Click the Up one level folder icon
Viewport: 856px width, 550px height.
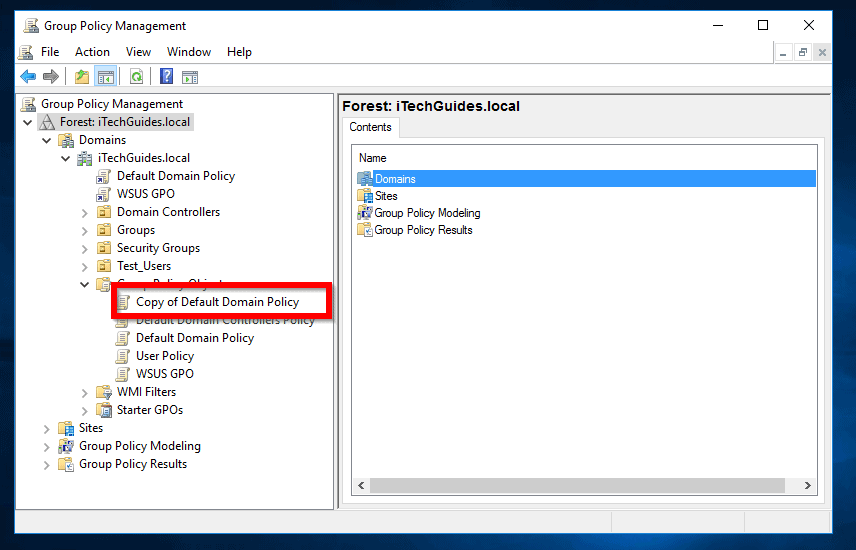pyautogui.click(x=82, y=76)
